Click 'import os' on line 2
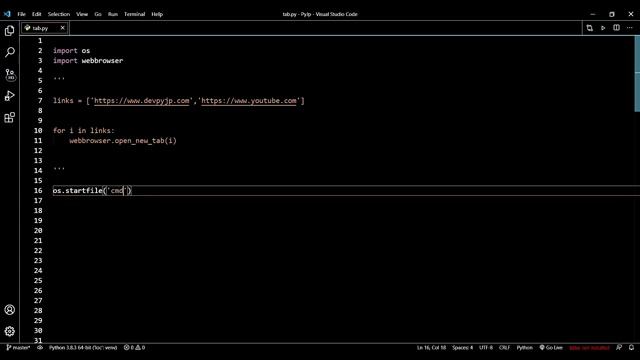Viewport: 640px width, 360px height. click(x=71, y=51)
